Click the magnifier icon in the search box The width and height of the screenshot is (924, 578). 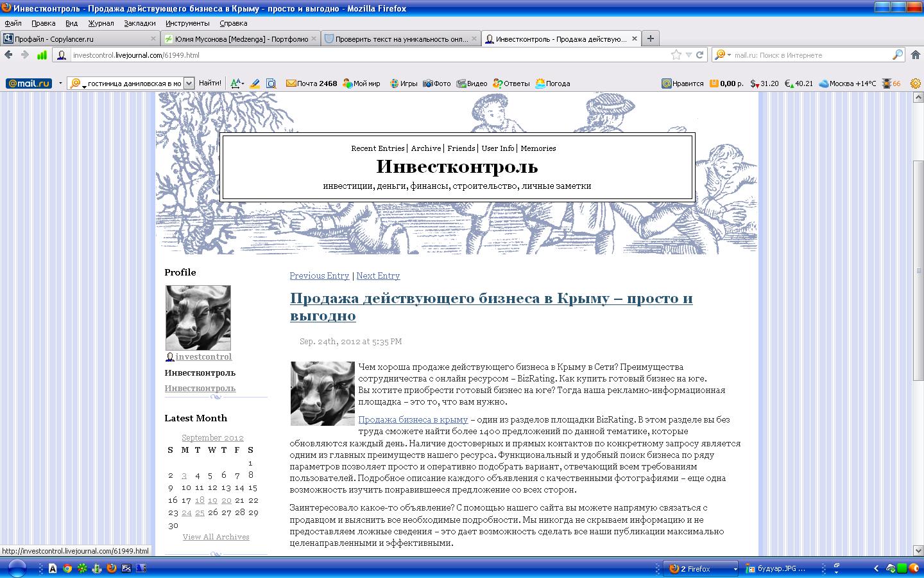coord(898,55)
